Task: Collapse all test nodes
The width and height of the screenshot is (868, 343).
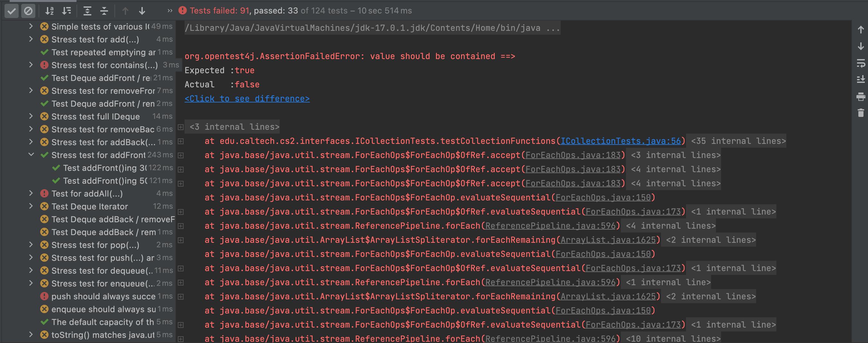Action: [104, 11]
